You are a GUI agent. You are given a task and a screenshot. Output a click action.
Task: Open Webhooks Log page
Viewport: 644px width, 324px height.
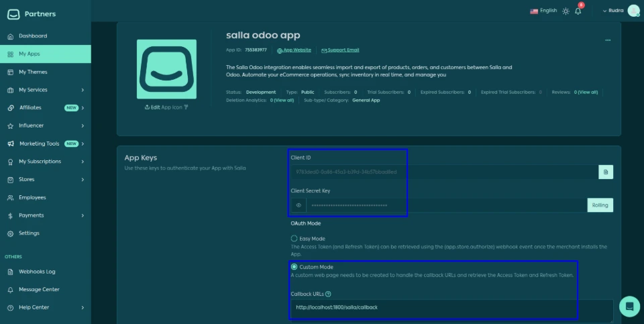(x=37, y=272)
